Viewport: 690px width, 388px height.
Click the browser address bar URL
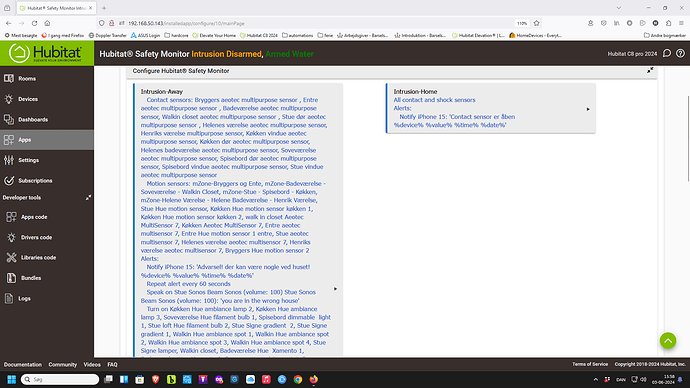(186, 23)
